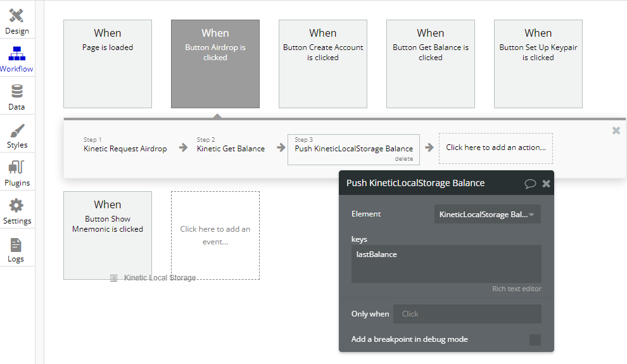
Task: Open the Plugins tab
Action: [x=16, y=173]
